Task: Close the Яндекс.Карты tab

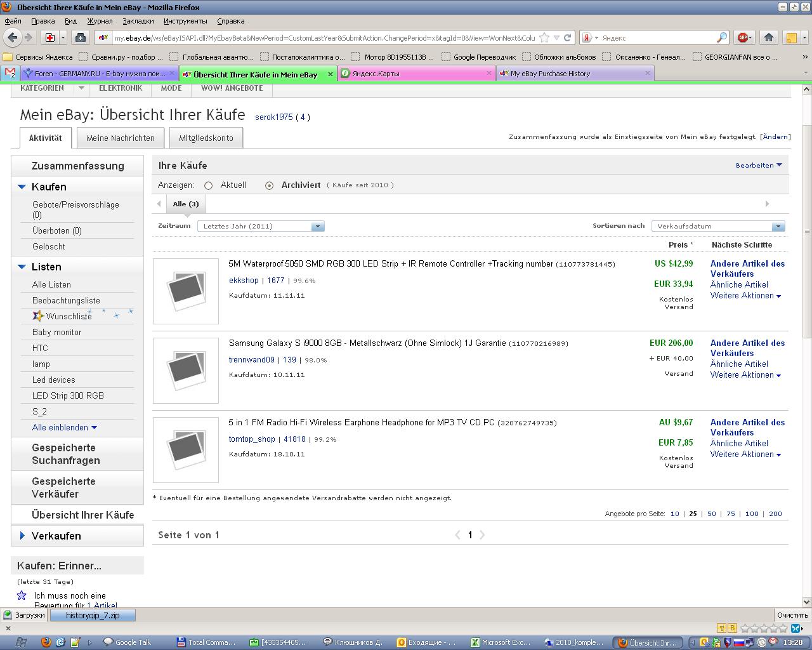Action: point(488,74)
